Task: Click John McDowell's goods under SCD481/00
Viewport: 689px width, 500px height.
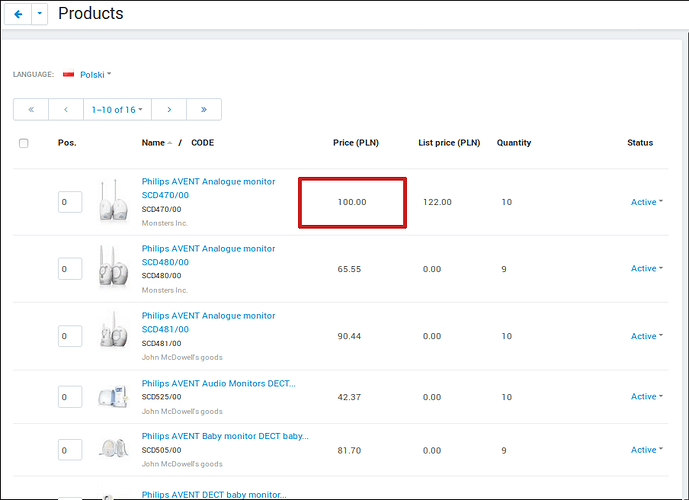Action: (x=182, y=357)
